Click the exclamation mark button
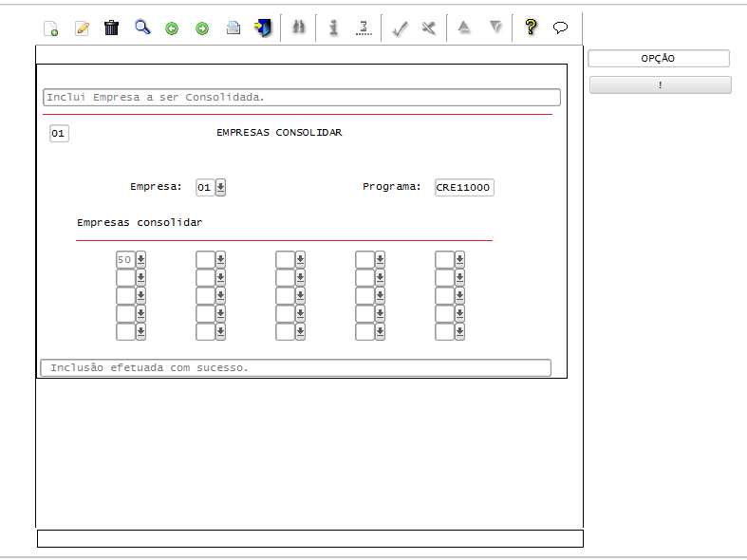Viewport: 747px width, 560px height. (661, 85)
